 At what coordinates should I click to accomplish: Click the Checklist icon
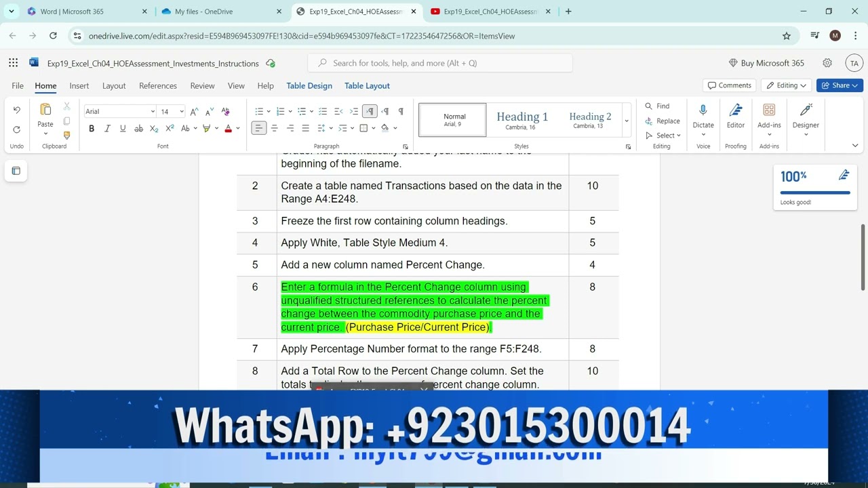(323, 111)
